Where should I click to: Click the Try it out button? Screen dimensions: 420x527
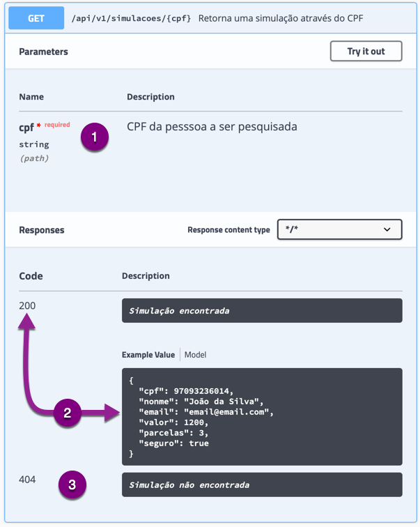[x=366, y=51]
